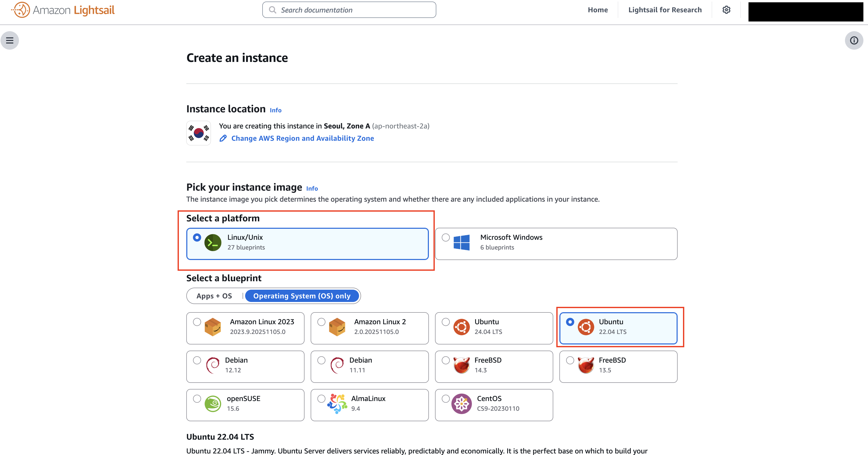Click the '2.0.20251105.0' version text
Viewport: 868px width, 455px height.
(x=376, y=332)
